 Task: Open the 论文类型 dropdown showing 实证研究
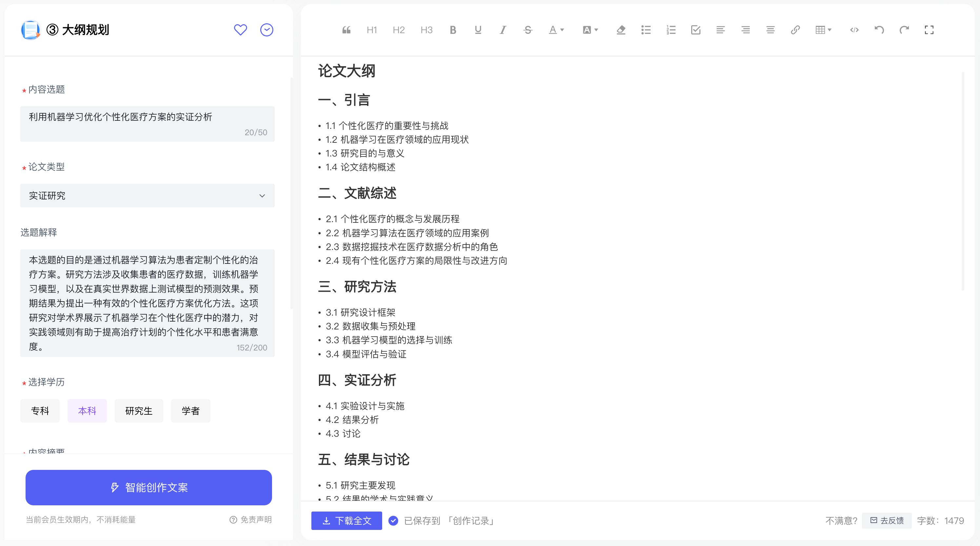147,196
